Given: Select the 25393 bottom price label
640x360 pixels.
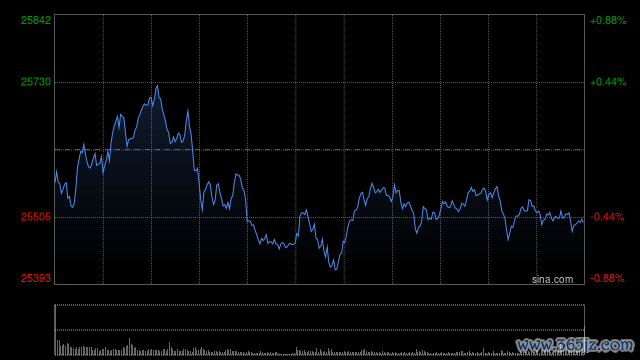Looking at the screenshot, I should (36, 278).
